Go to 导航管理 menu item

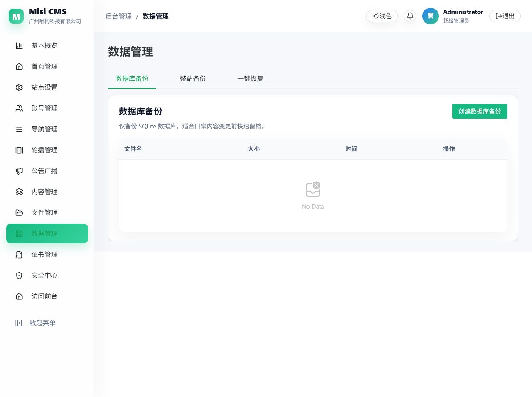click(x=47, y=129)
